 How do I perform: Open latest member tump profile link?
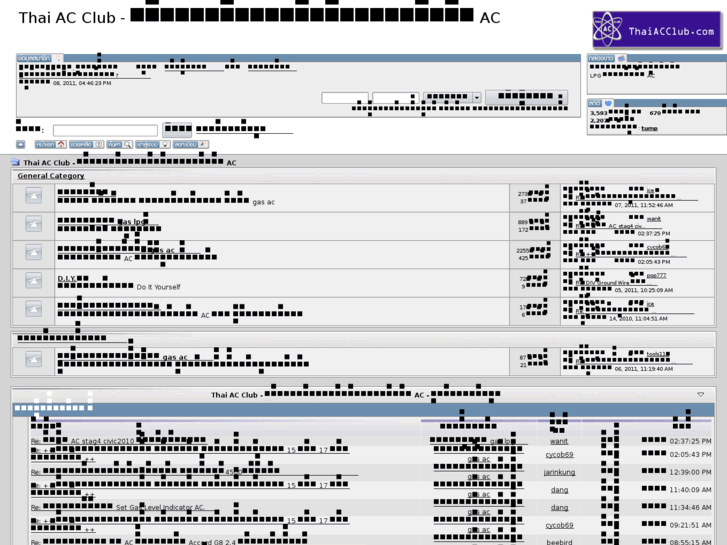[649, 128]
